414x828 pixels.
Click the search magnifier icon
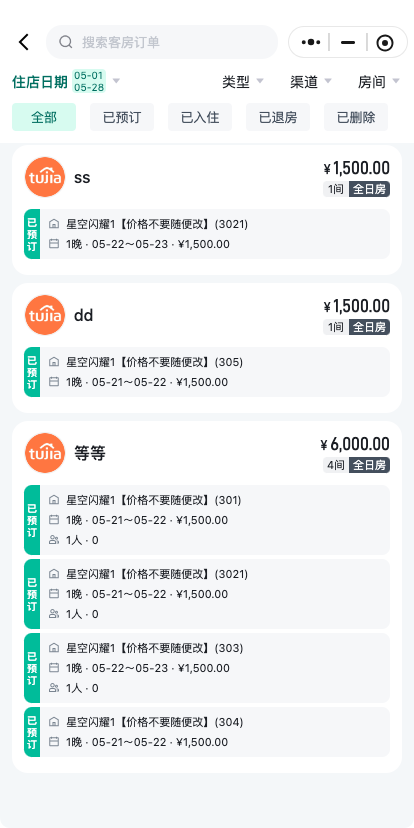pyautogui.click(x=65, y=42)
